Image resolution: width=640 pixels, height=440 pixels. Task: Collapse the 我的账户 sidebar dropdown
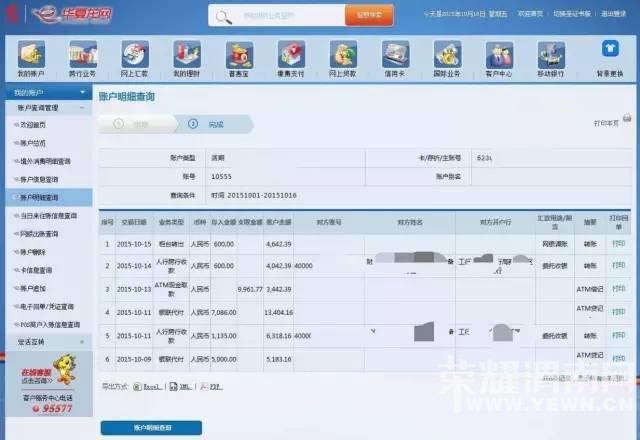(x=83, y=92)
